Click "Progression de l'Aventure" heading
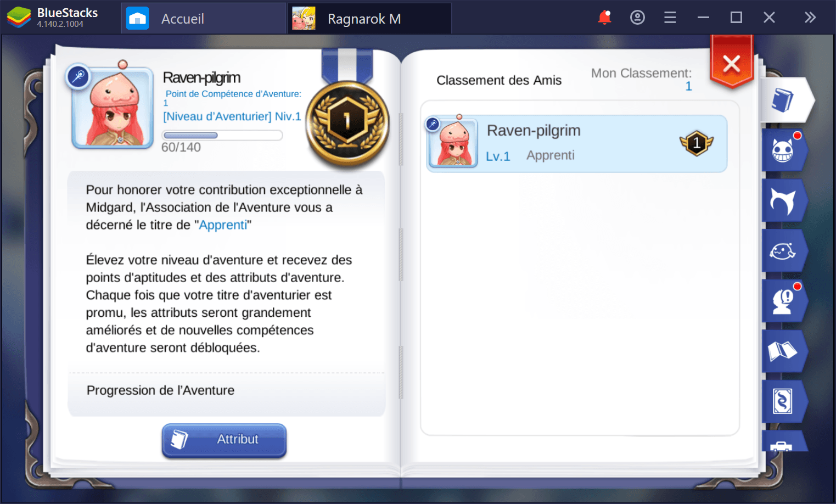Image resolution: width=836 pixels, height=504 pixels. pos(160,390)
